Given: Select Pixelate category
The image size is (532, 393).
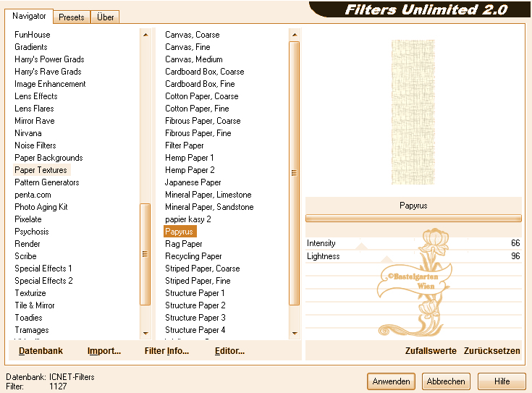Looking at the screenshot, I should [28, 219].
